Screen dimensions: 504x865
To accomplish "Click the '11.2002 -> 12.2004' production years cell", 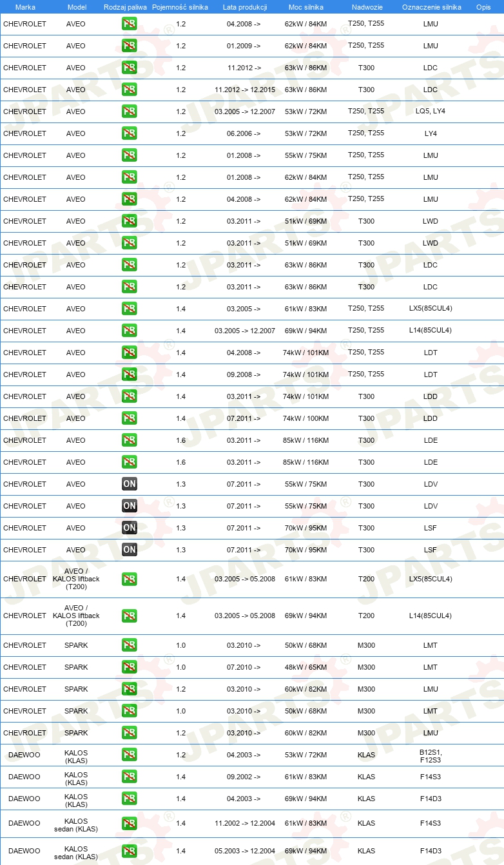I will 245,823.
